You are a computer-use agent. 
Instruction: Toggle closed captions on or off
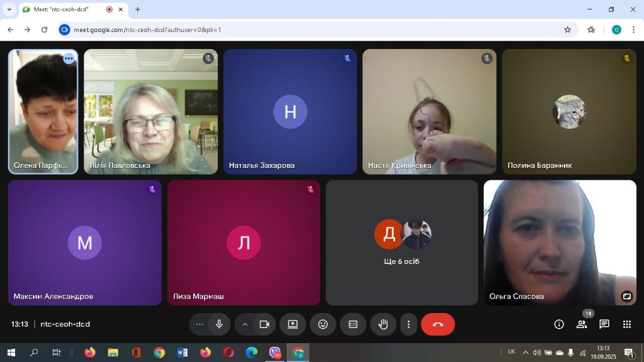pos(353,324)
